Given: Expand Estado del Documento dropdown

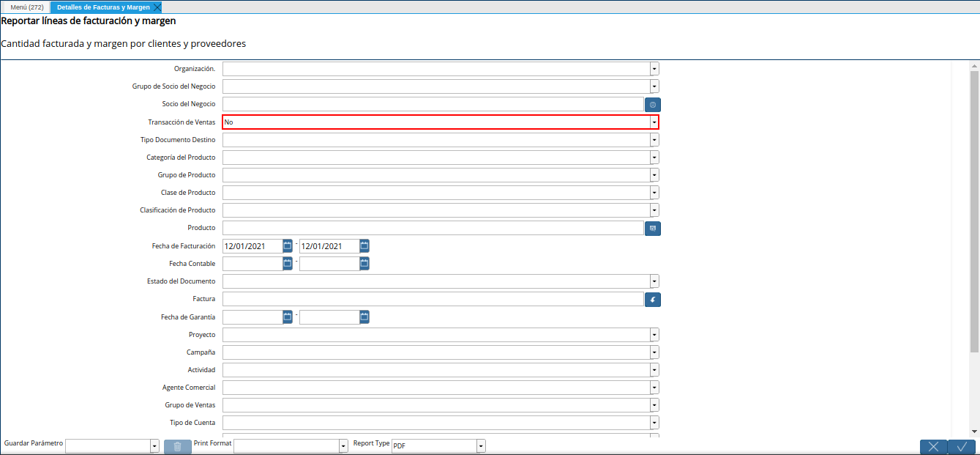Looking at the screenshot, I should (x=654, y=281).
